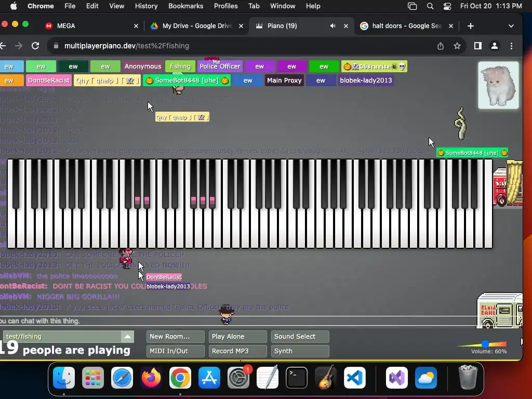Click the chat message input field

237,321
